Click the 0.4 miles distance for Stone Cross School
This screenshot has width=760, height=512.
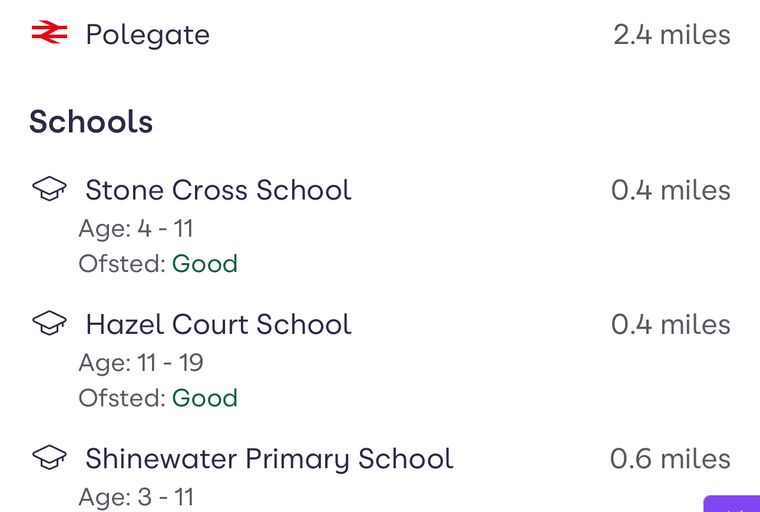pos(671,190)
